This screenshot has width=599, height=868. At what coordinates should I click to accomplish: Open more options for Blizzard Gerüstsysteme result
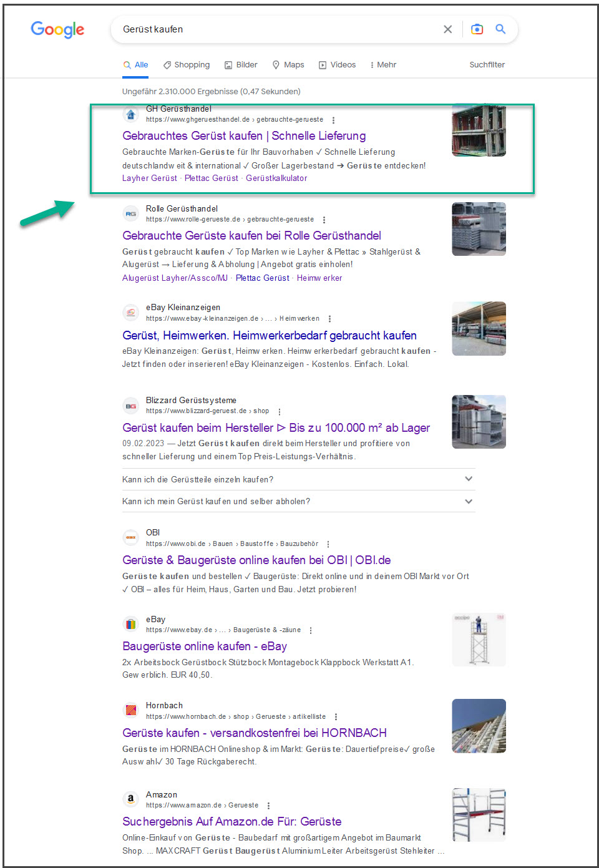280,411
